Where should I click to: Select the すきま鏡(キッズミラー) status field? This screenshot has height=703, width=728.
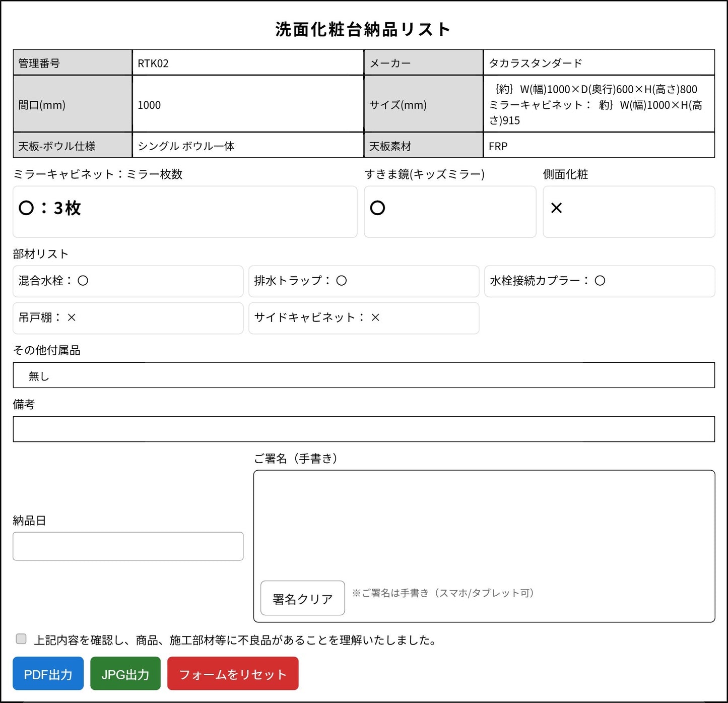pos(450,211)
